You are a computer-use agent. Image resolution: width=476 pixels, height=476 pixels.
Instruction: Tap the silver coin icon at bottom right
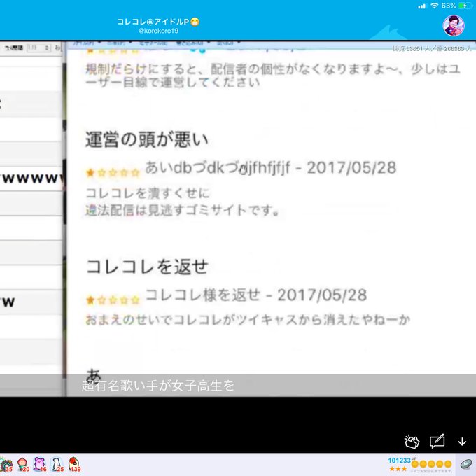pyautogui.click(x=466, y=465)
